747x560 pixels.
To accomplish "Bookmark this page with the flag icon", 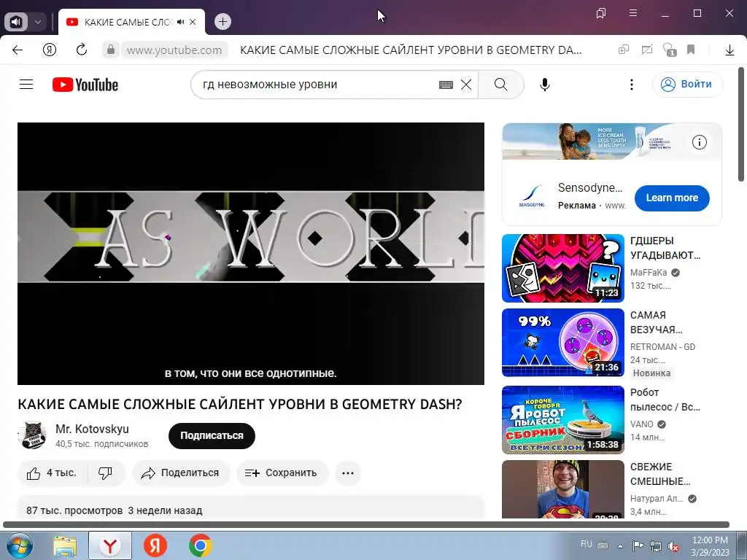I will click(x=691, y=50).
